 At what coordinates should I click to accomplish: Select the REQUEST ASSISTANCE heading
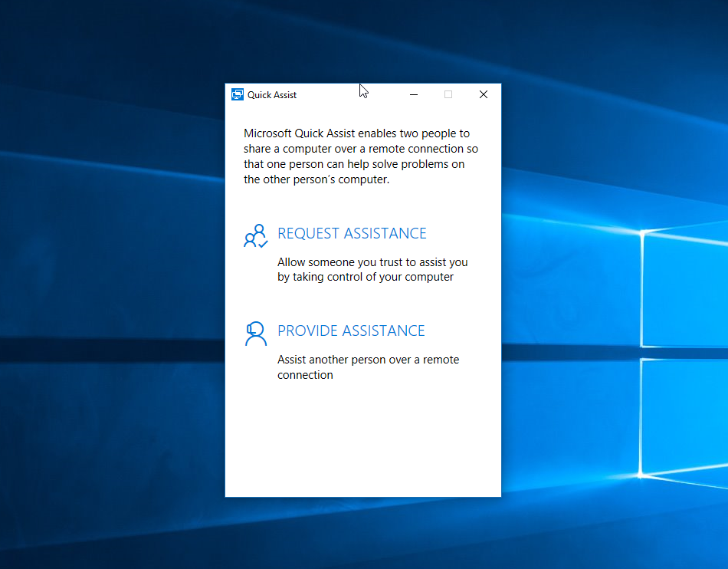[352, 233]
